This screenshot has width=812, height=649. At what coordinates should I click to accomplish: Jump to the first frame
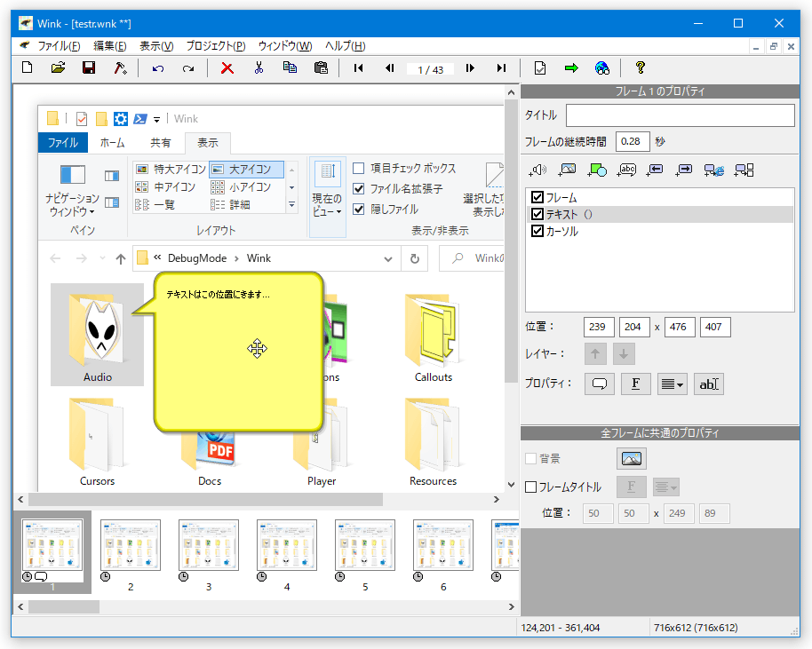point(358,67)
